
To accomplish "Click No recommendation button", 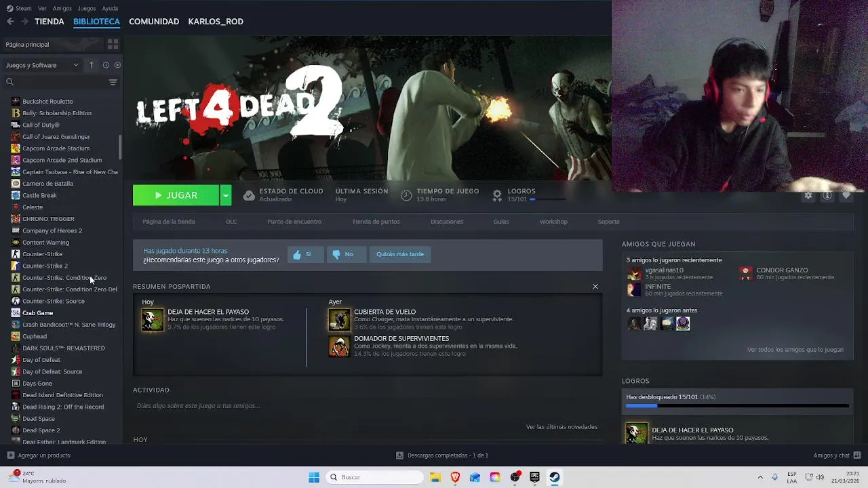I will coord(345,254).
